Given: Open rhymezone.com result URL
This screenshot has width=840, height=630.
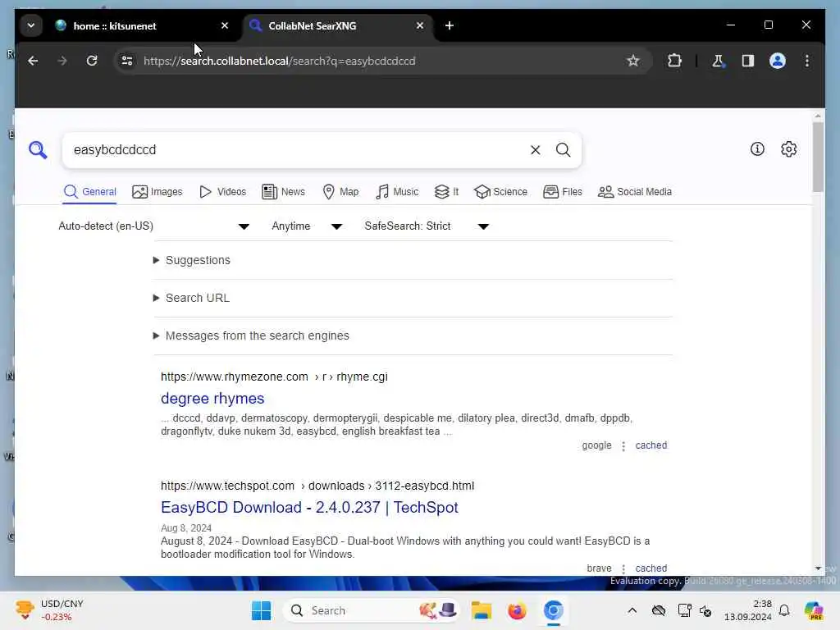Looking at the screenshot, I should 274,377.
